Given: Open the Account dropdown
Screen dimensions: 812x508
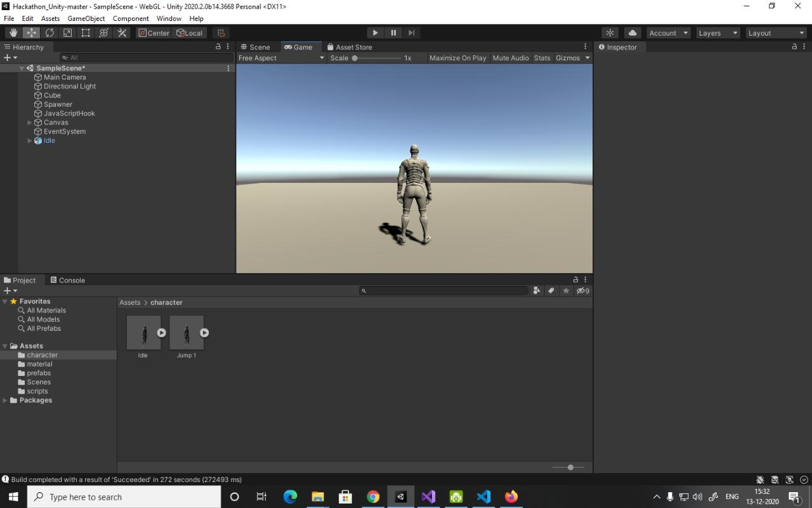Looking at the screenshot, I should 669,33.
